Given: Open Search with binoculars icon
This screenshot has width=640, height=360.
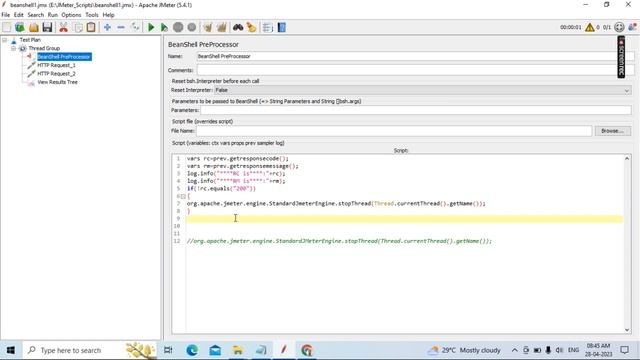Looking at the screenshot, I should [238, 27].
